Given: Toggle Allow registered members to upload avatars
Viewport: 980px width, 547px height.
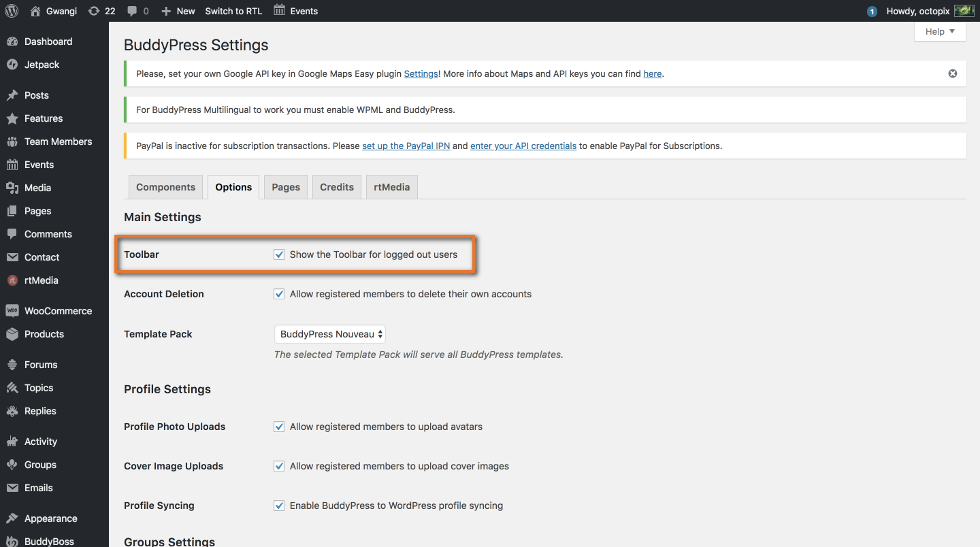Looking at the screenshot, I should tap(279, 427).
